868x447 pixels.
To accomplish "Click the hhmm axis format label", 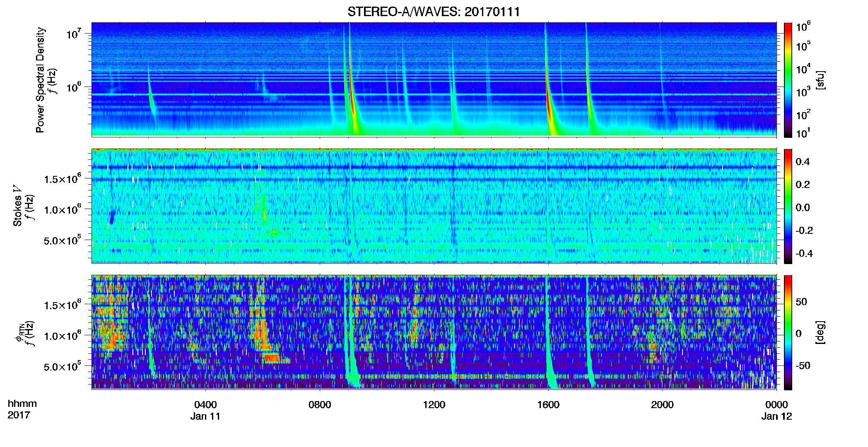I will click(x=22, y=404).
